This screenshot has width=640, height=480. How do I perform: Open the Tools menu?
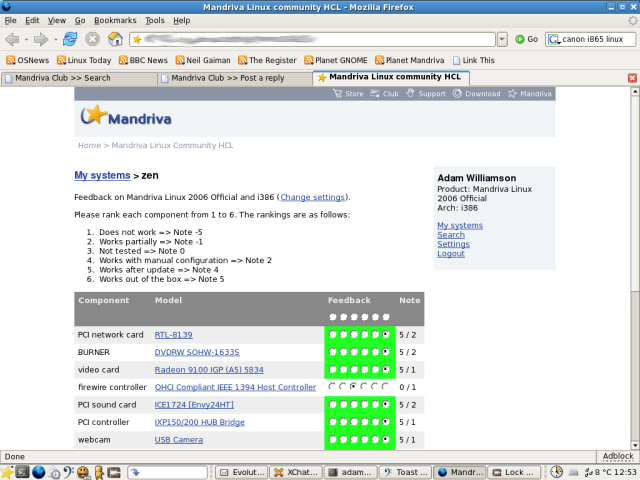(155, 20)
